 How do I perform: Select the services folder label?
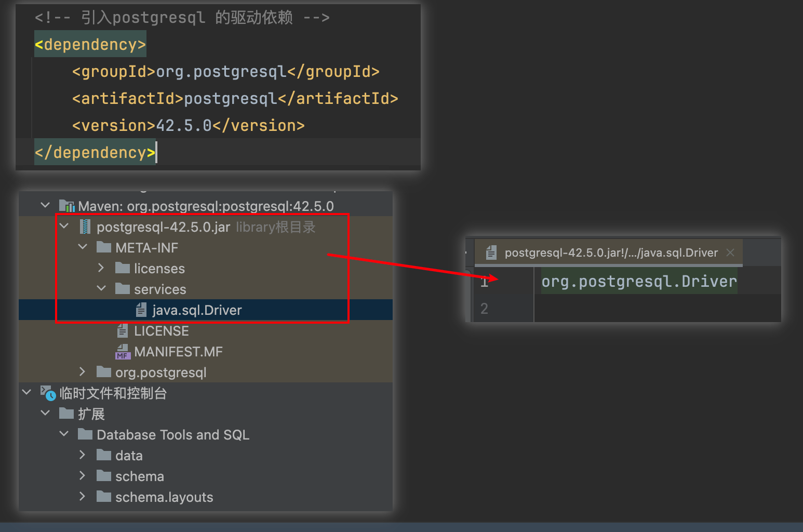coord(160,289)
